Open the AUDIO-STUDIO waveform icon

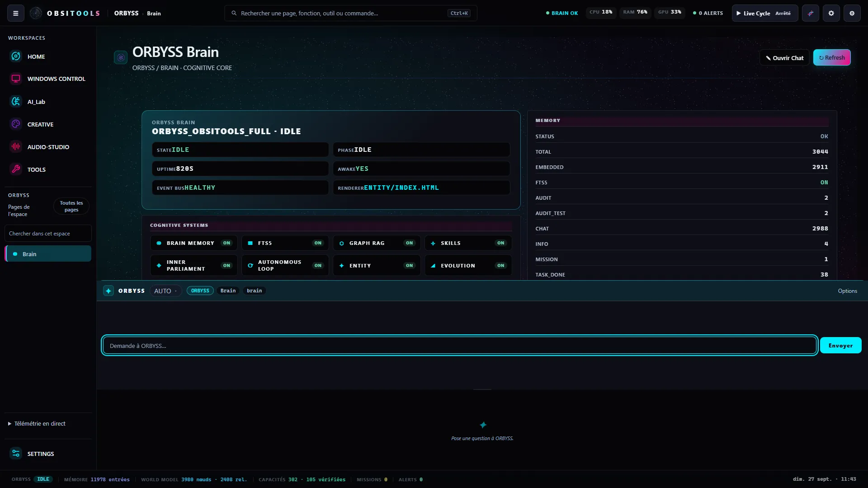click(16, 147)
